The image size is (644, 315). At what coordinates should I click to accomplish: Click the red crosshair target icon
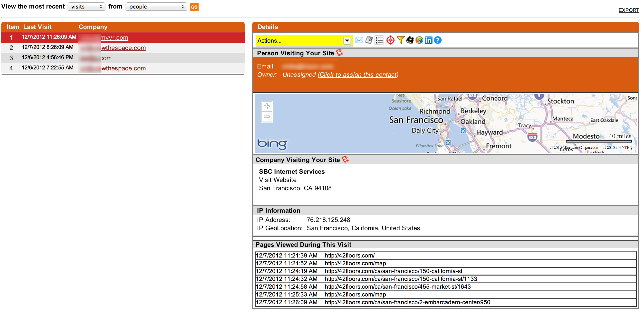[390, 40]
